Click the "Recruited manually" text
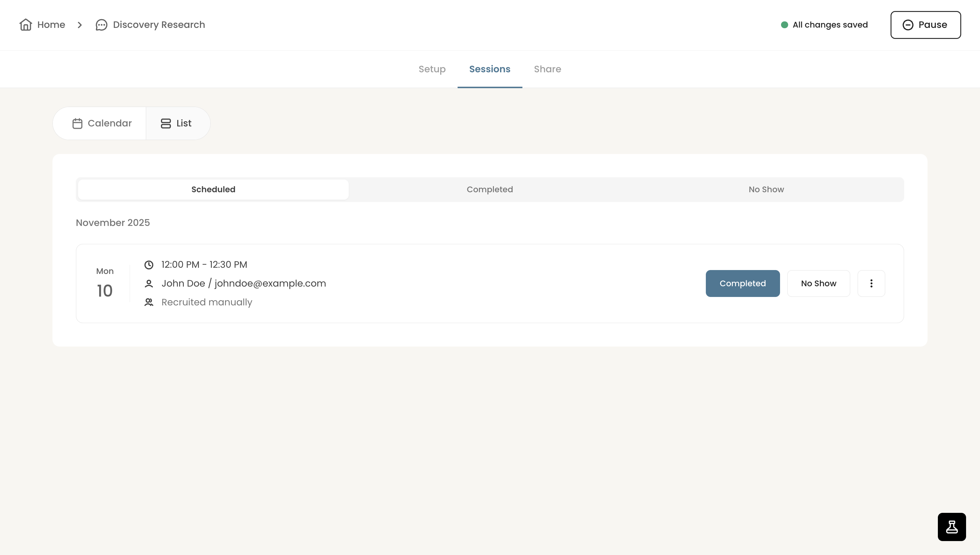This screenshot has height=555, width=980. point(207,302)
